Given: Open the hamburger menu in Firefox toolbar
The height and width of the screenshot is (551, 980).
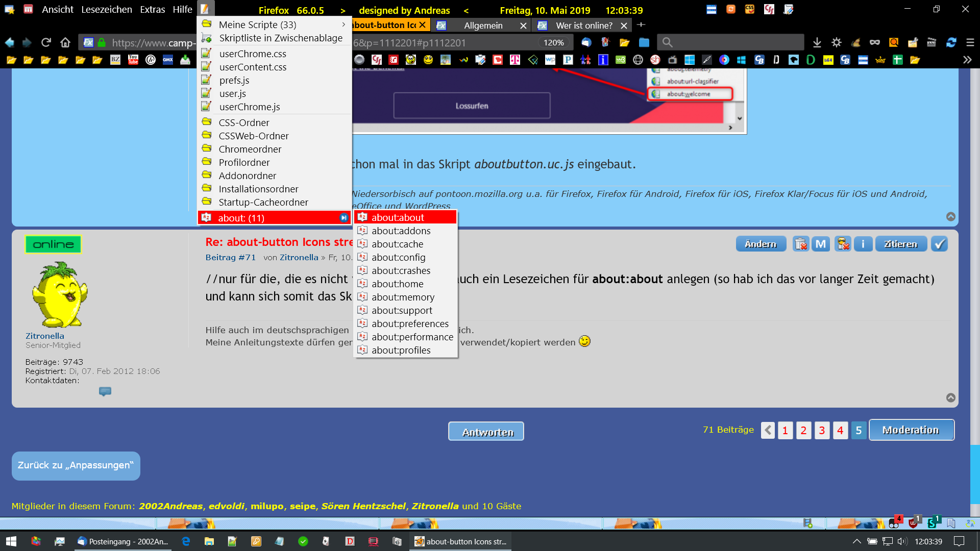Looking at the screenshot, I should 970,43.
